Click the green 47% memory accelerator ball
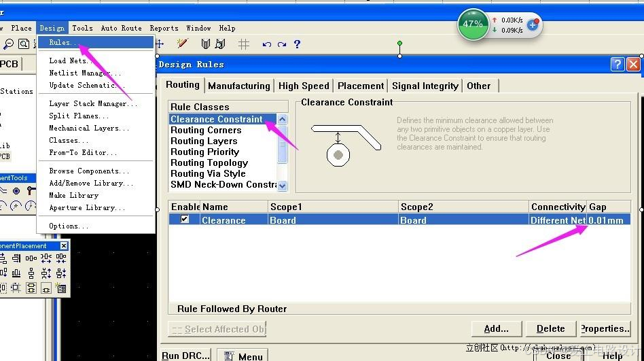 click(x=473, y=24)
